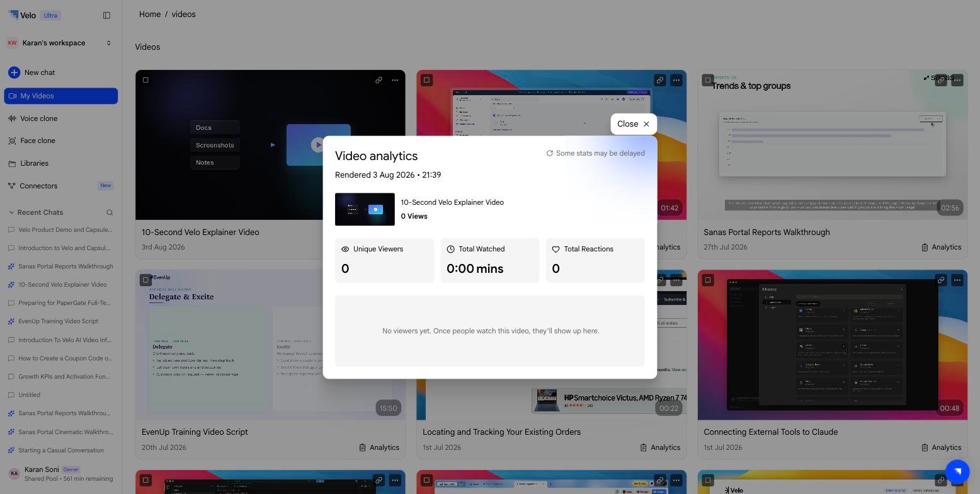
Task: More options on Connecting External Tools video
Action: tap(957, 280)
